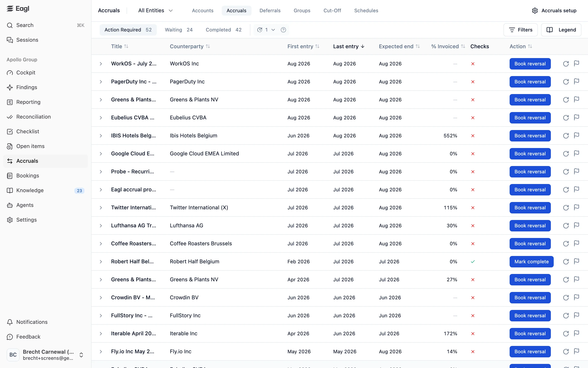This screenshot has height=368, width=588.
Task: Click the help question mark icon
Action: 283,30
